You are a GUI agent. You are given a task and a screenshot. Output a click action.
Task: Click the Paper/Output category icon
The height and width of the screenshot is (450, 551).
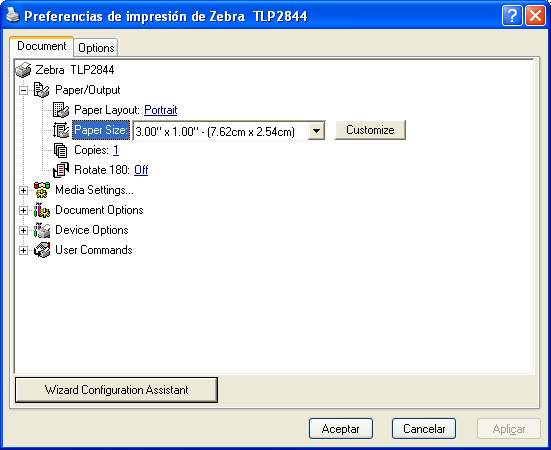point(41,90)
